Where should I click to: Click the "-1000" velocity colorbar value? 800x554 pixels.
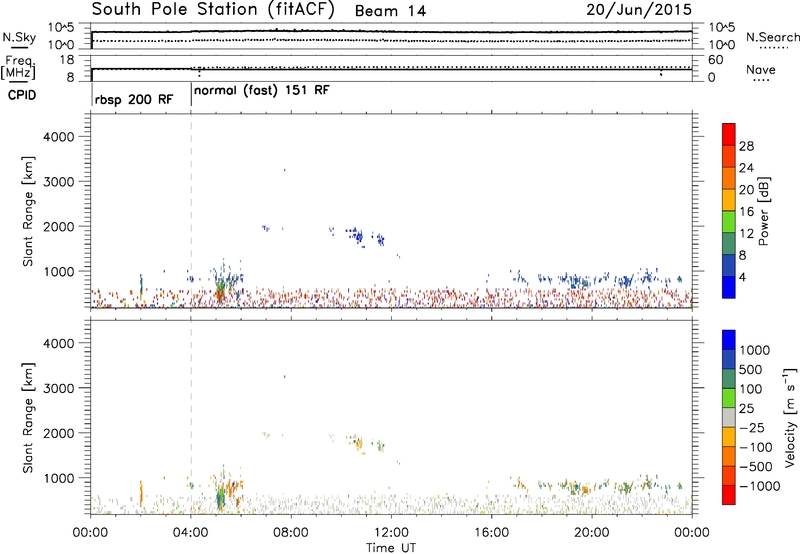pos(760,486)
